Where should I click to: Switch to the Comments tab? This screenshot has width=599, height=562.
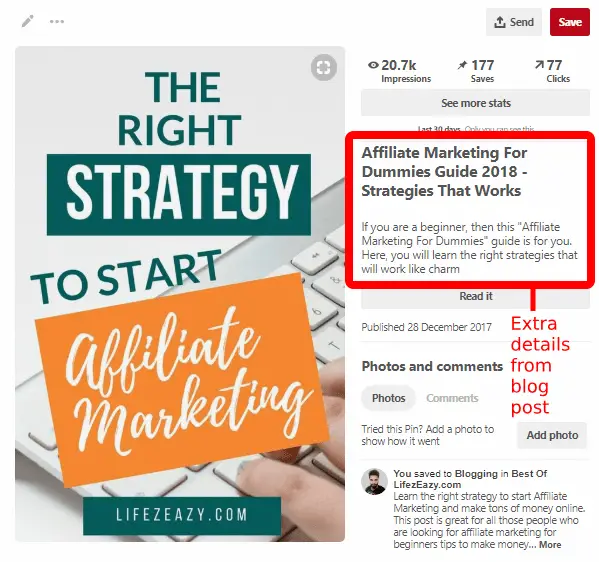pos(452,398)
